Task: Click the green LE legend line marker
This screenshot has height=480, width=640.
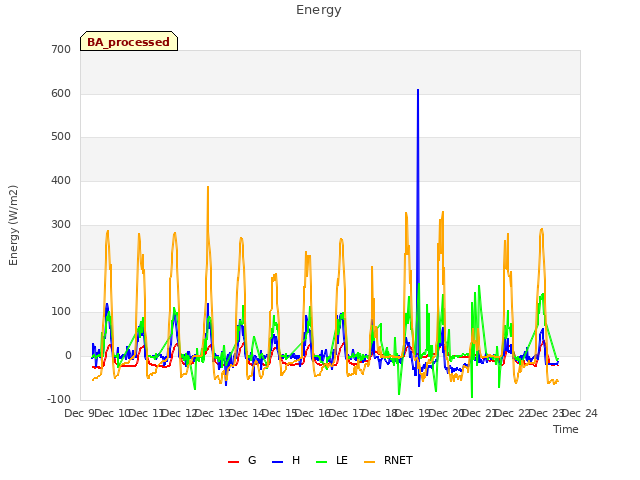Action: (322, 462)
